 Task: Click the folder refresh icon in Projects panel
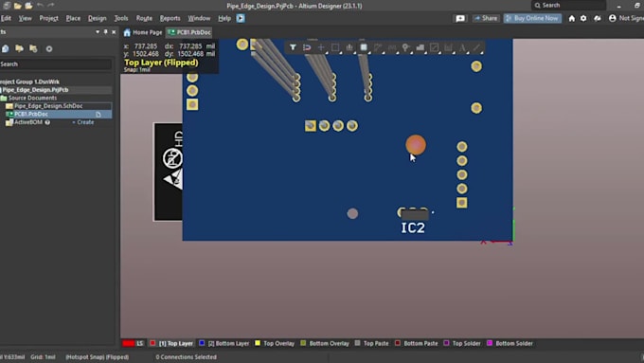pos(33,48)
